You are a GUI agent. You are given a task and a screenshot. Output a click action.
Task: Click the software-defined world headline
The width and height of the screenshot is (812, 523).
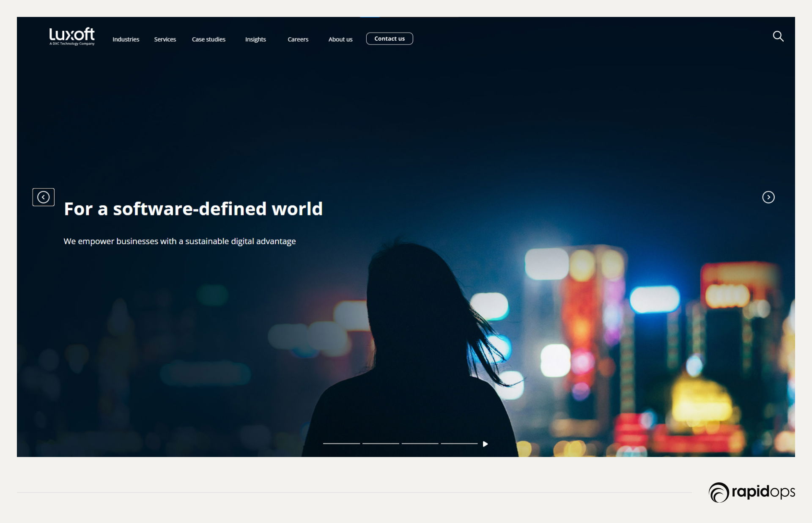[193, 209]
